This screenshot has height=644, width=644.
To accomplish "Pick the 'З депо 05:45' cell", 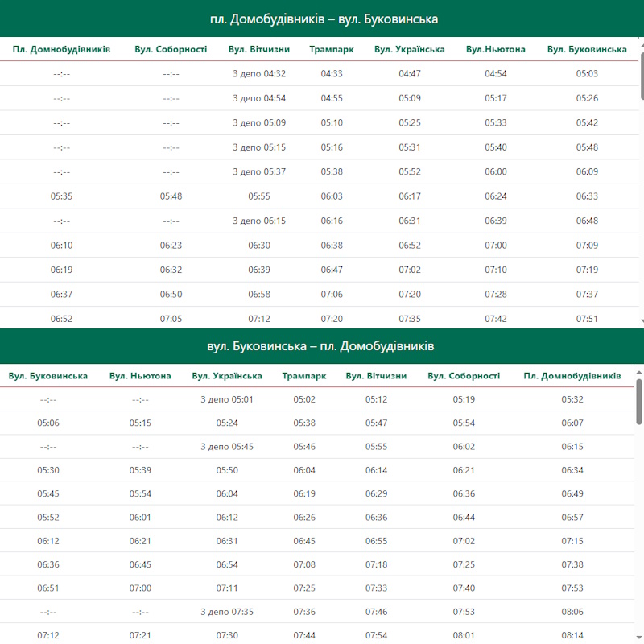I will [x=226, y=446].
